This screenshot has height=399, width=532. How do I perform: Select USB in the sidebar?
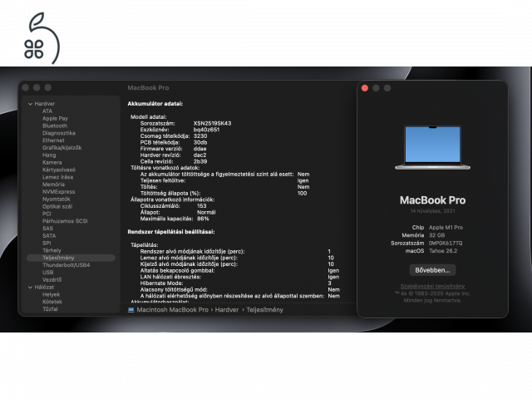(x=48, y=273)
